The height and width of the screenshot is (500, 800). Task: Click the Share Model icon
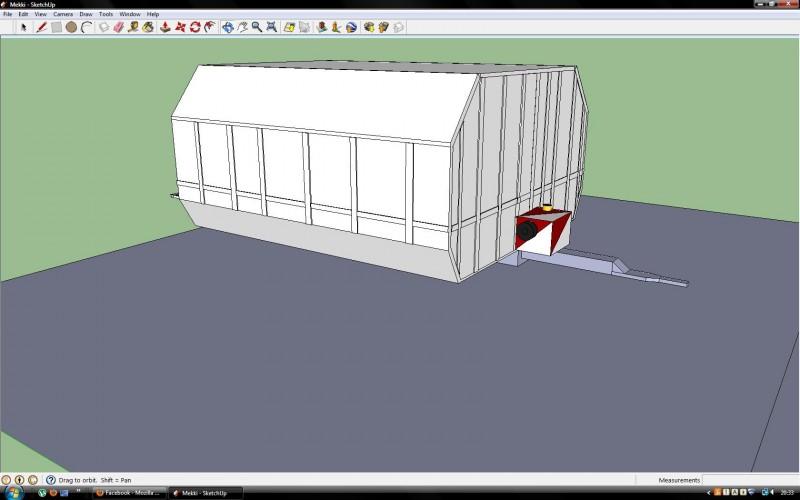pyautogui.click(x=384, y=27)
